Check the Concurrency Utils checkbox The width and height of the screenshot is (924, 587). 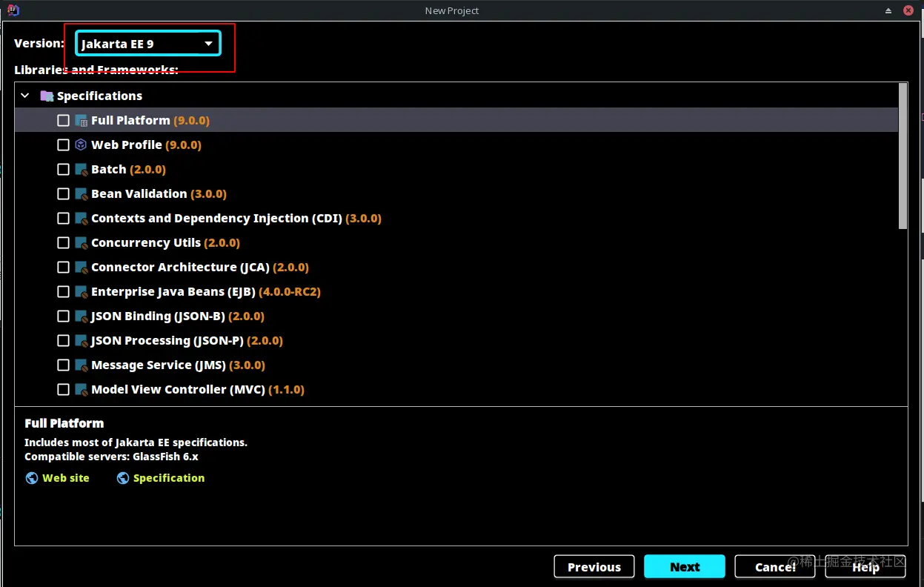63,242
